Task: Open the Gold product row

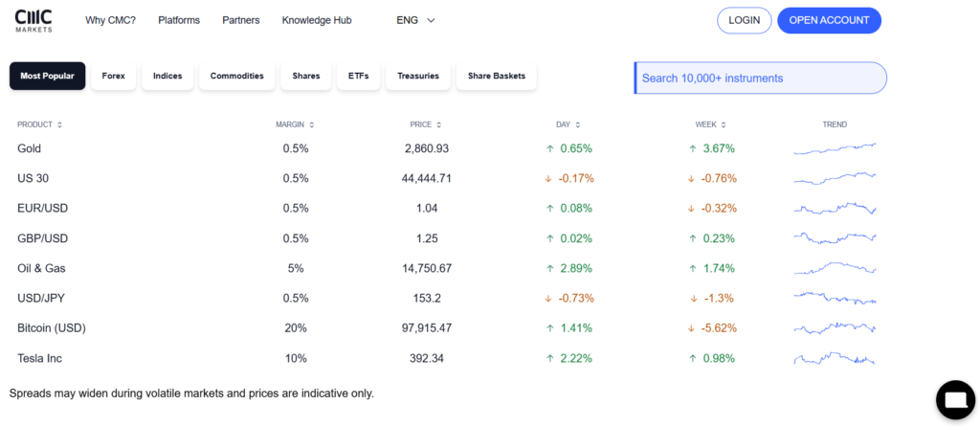Action: click(447, 148)
